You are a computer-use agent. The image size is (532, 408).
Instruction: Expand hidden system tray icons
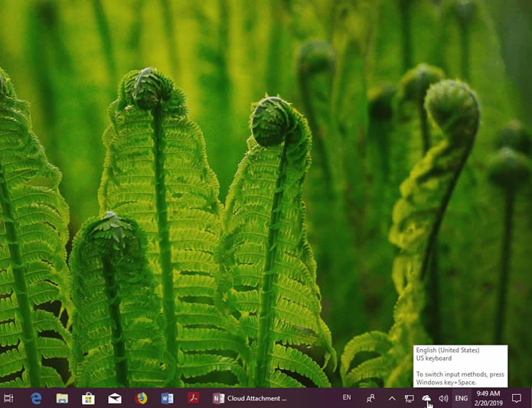click(392, 398)
